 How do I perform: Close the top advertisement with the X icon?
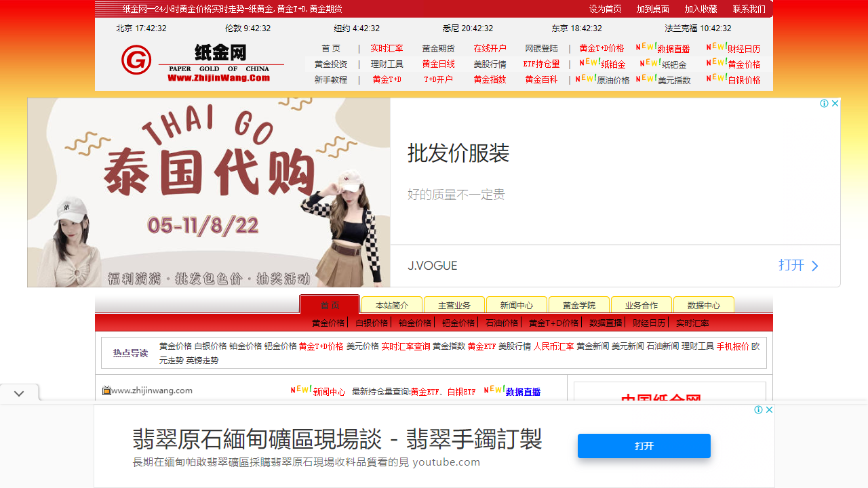pyautogui.click(x=835, y=103)
